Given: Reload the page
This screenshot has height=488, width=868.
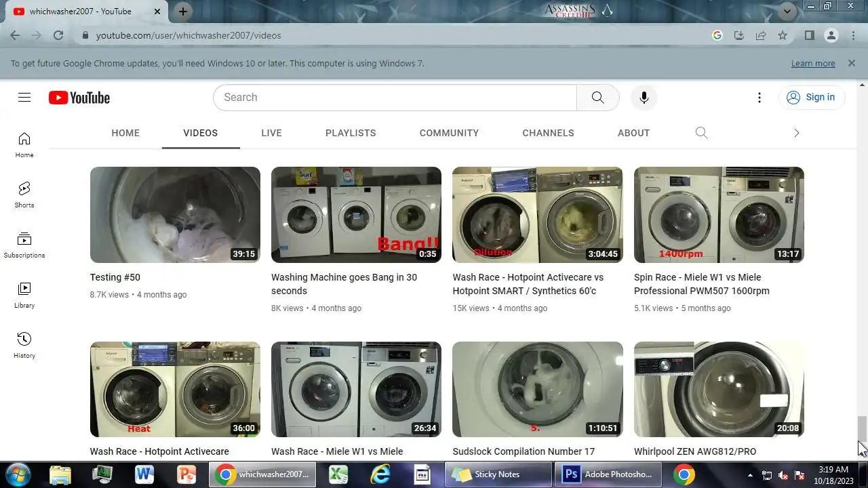Looking at the screenshot, I should pyautogui.click(x=58, y=35).
